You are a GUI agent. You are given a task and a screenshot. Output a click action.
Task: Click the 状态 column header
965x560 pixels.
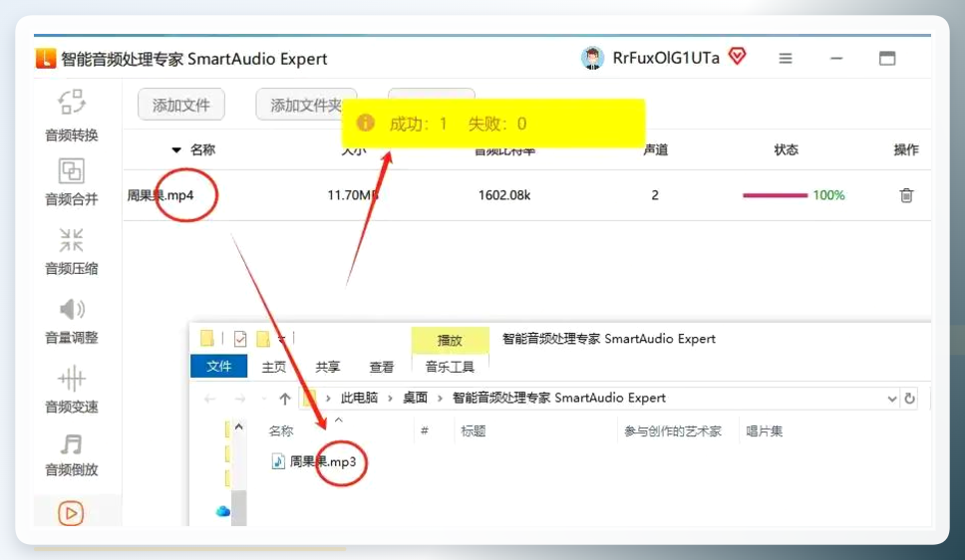tap(786, 149)
